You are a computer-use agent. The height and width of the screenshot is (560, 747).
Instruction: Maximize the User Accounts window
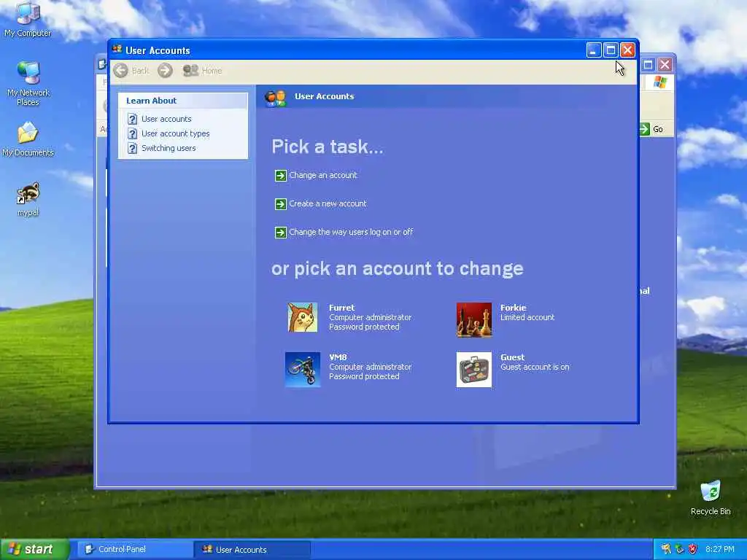point(611,50)
